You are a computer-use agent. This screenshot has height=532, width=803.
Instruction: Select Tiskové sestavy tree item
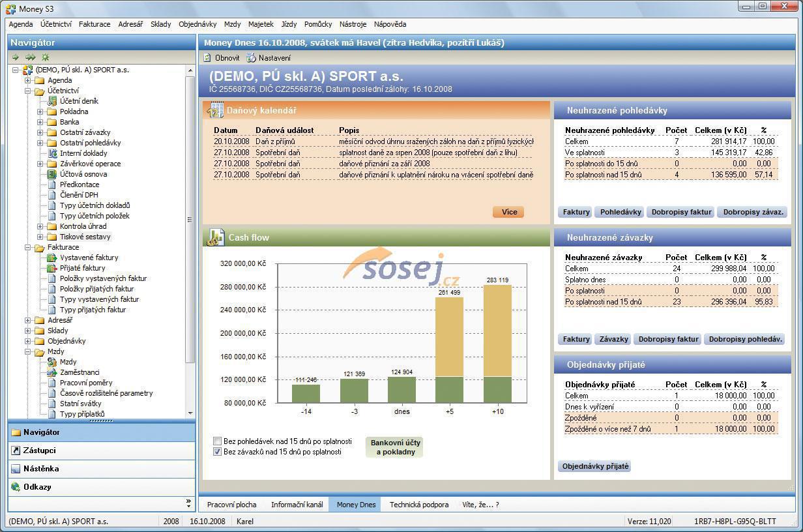pos(85,237)
